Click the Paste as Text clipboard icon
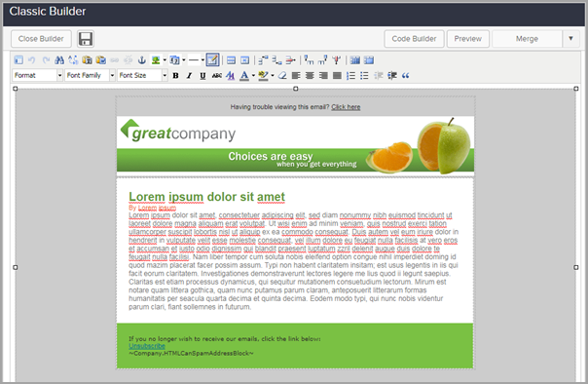588x384 pixels. (87, 60)
